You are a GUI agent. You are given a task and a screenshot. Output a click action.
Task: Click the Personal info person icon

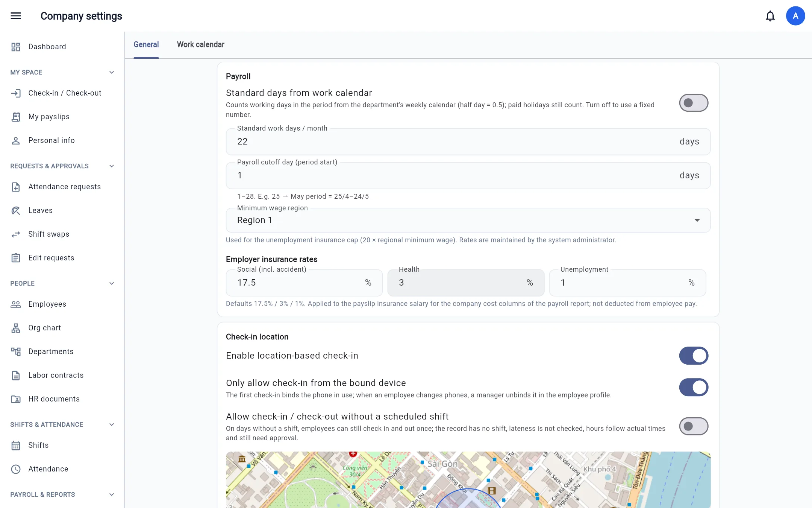click(x=16, y=140)
